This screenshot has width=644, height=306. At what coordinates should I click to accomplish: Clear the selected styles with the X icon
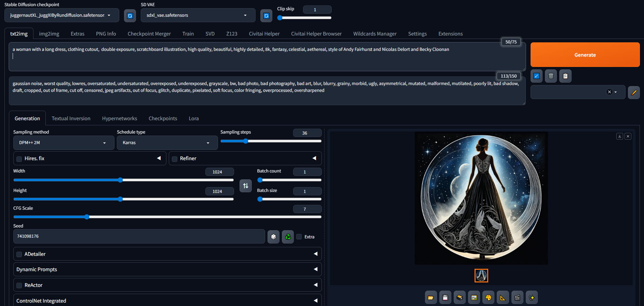point(609,92)
